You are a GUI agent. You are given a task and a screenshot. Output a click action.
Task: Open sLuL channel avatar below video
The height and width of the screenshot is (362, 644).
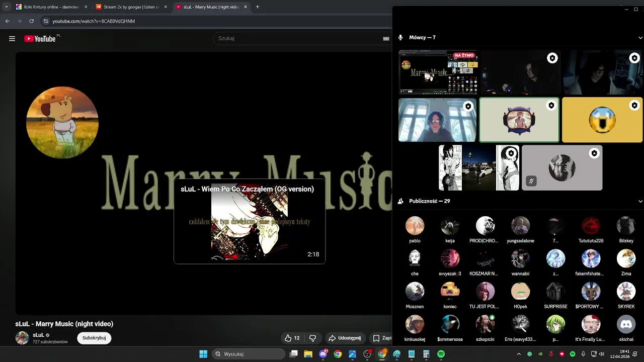(22, 338)
